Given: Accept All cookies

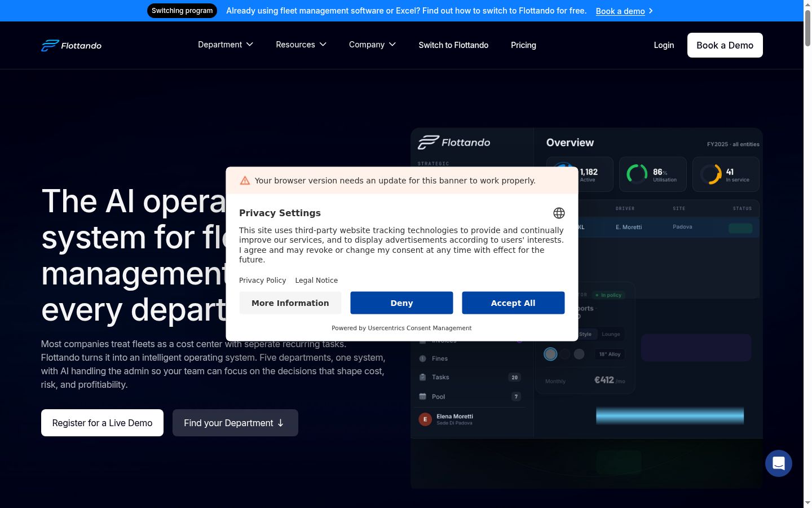Looking at the screenshot, I should pos(513,303).
